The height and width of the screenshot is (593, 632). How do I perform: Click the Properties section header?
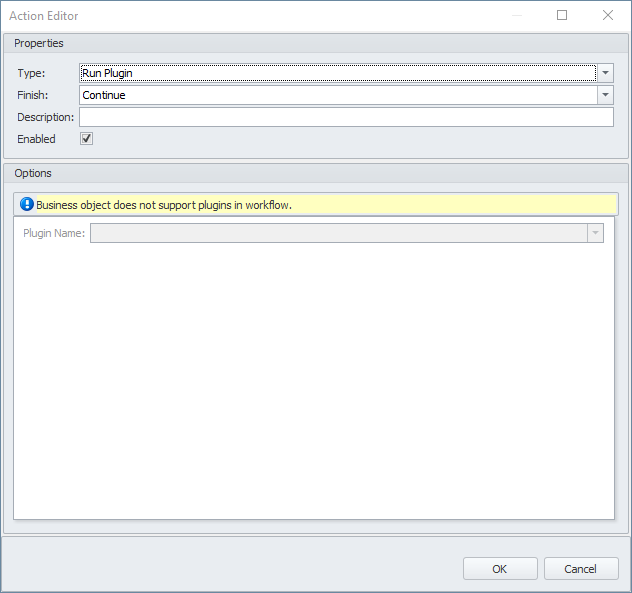point(39,44)
